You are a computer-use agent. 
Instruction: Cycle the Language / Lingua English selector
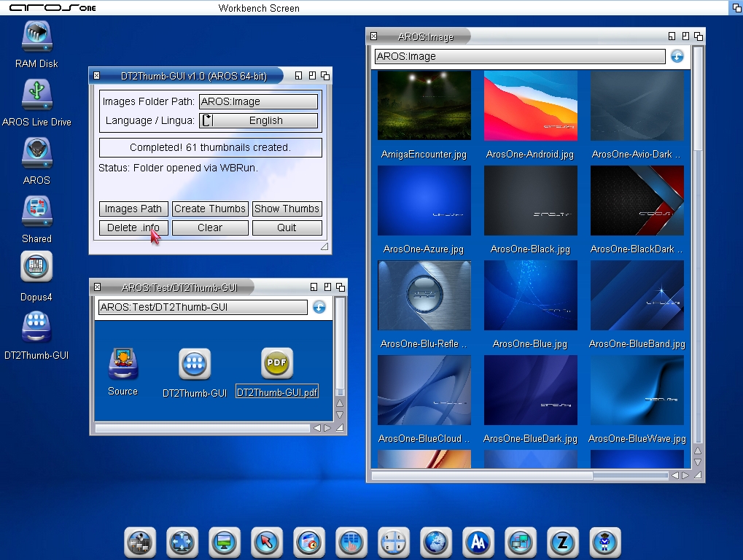click(258, 121)
